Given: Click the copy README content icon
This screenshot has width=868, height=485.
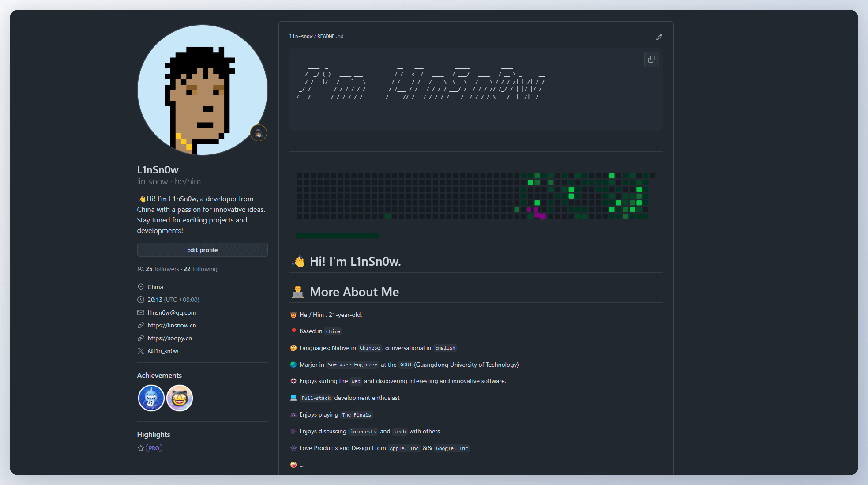Looking at the screenshot, I should click(652, 59).
